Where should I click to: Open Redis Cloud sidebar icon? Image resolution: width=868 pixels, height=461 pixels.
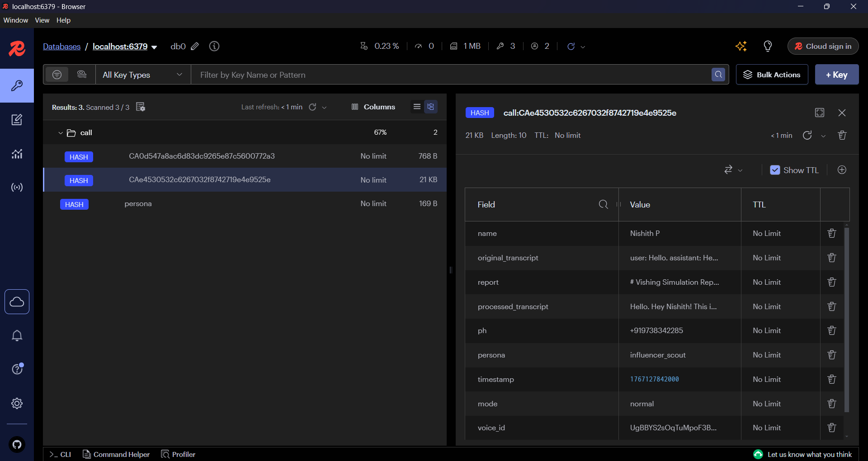[x=17, y=301]
